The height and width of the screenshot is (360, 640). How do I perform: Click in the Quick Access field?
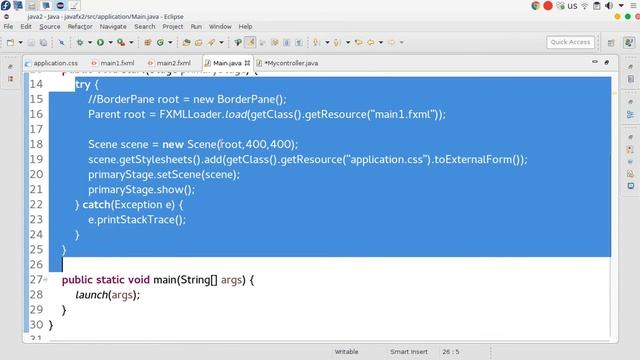570,42
